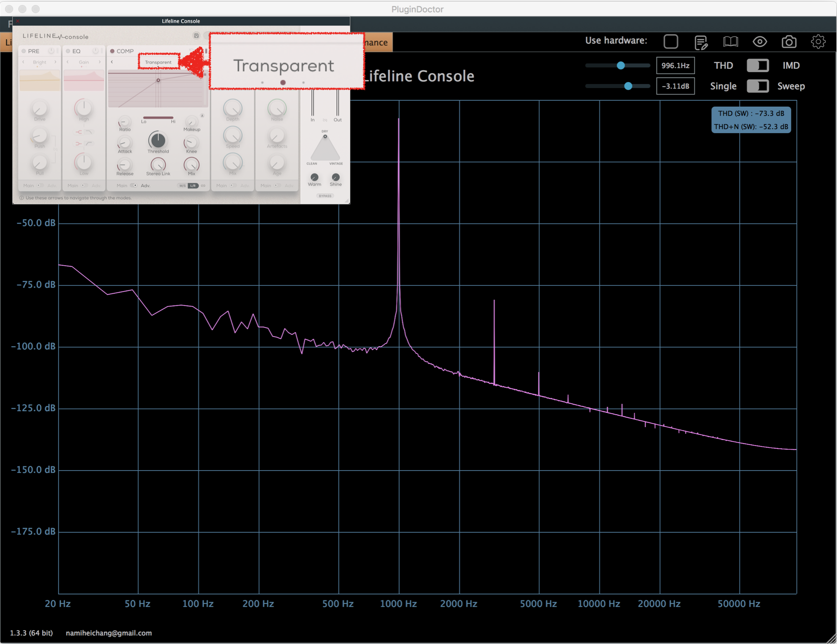
Task: Select the EQ high bell filter icon
Action: (79, 132)
